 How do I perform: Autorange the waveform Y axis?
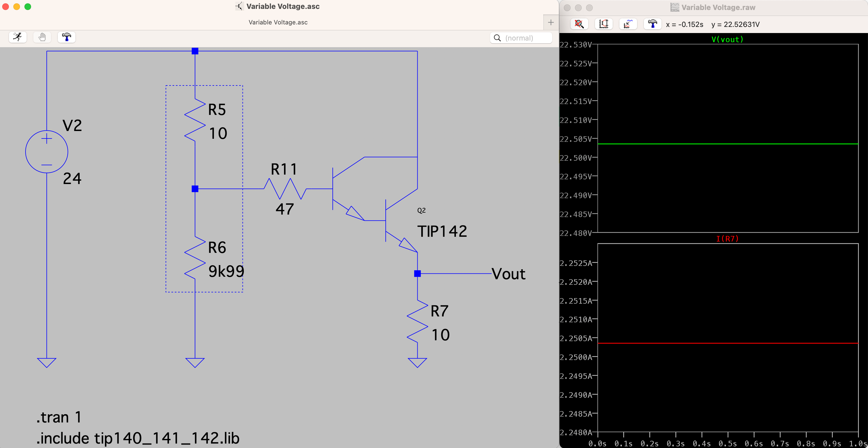(x=604, y=24)
